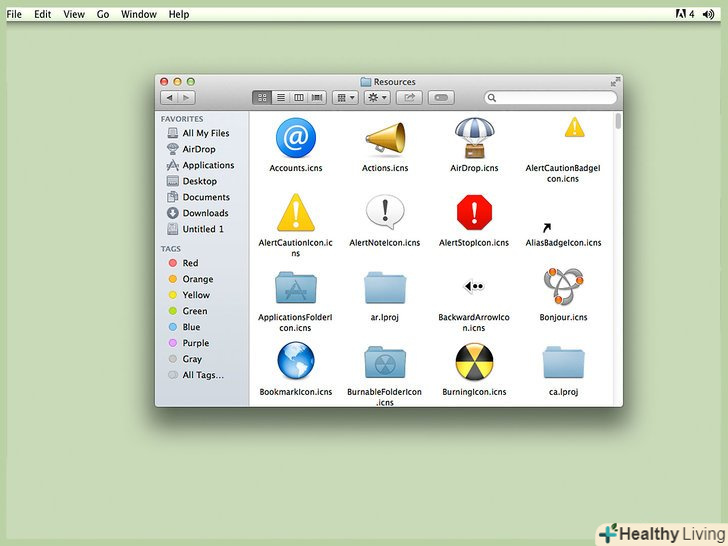This screenshot has width=728, height=546.
Task: Click the search magnifier icon
Action: tap(492, 98)
